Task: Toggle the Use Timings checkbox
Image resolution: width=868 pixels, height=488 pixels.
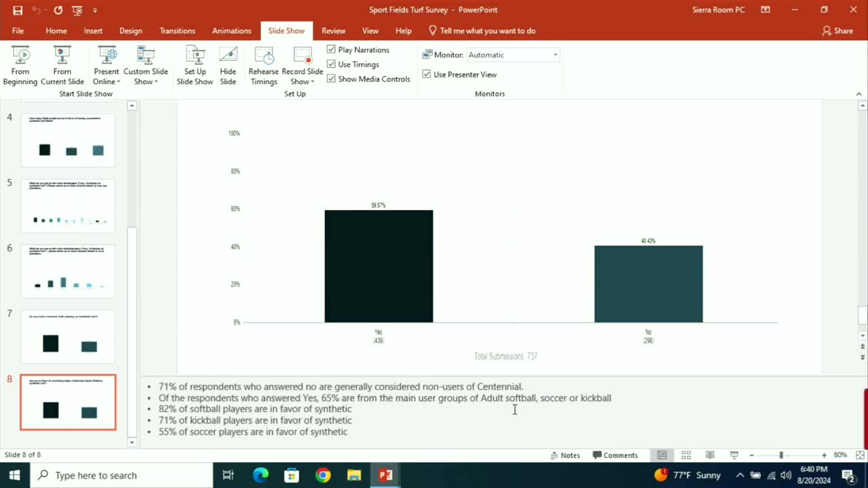Action: click(332, 64)
